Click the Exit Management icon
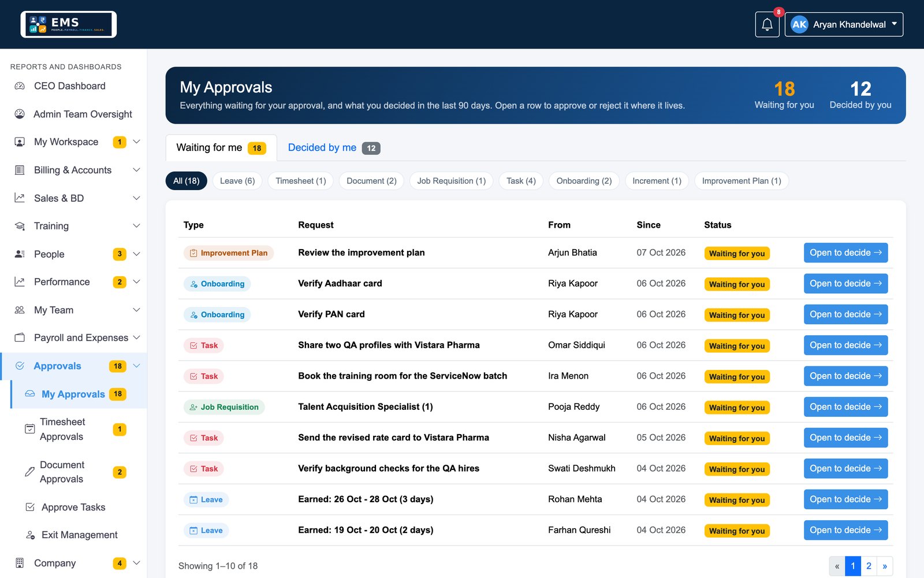Screen dimensions: 924x578 coord(30,535)
